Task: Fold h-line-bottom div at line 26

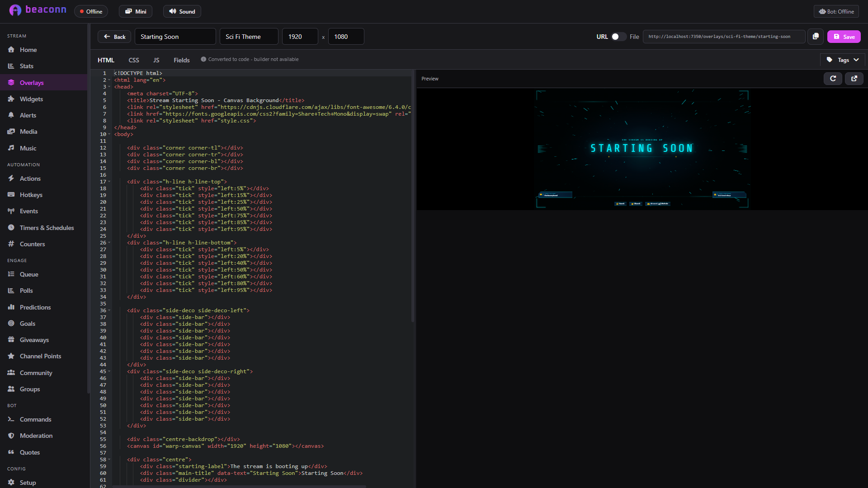Action: pyautogui.click(x=109, y=243)
